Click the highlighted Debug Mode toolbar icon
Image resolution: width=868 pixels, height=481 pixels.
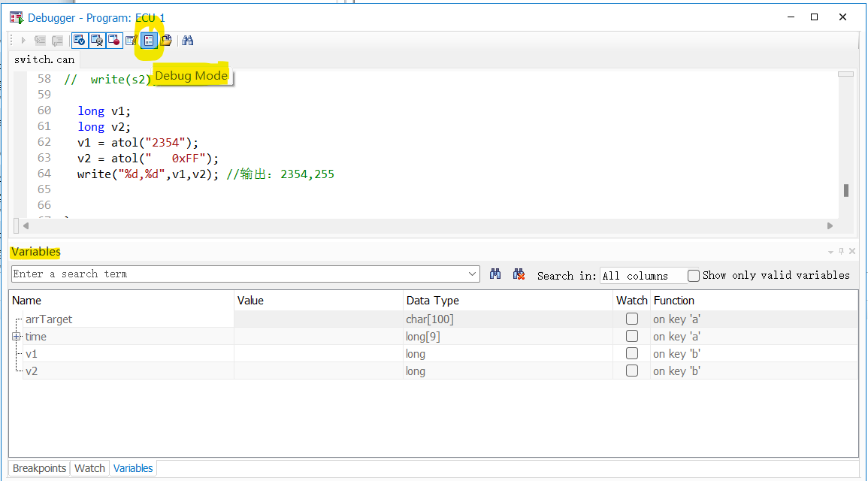coord(148,41)
